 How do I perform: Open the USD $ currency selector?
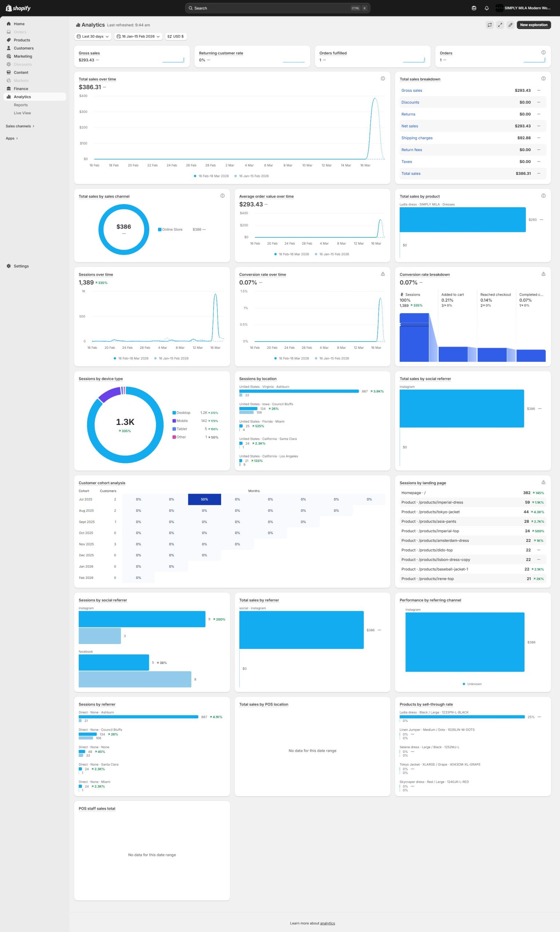tap(176, 37)
